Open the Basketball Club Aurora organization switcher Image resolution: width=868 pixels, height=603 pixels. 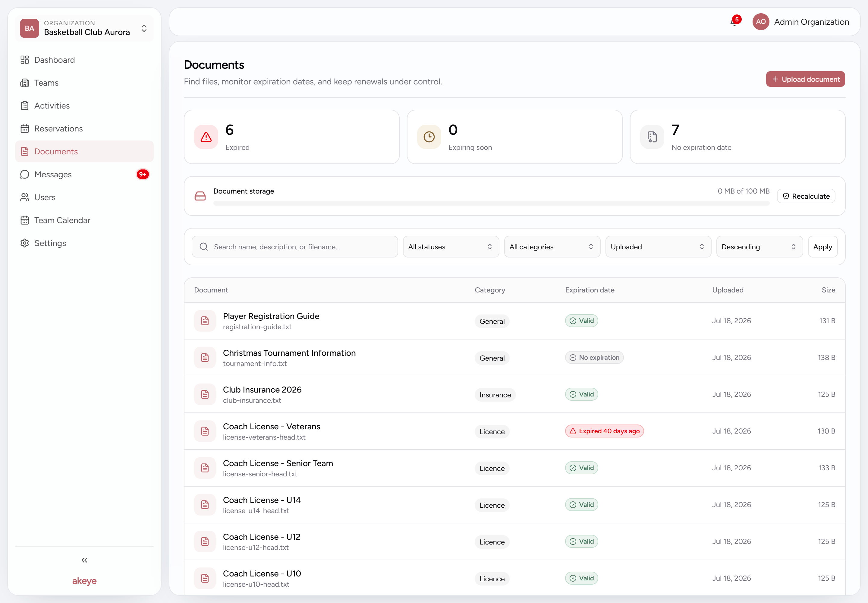[x=84, y=28]
